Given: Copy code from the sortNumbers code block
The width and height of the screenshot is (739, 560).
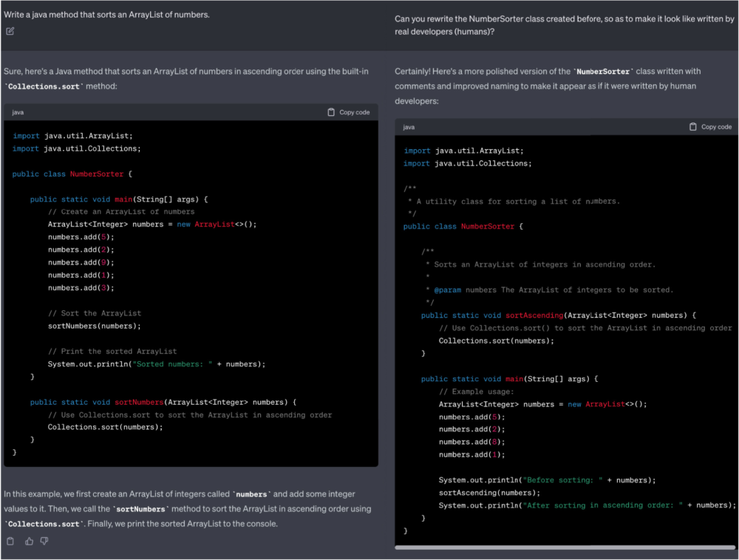Looking at the screenshot, I should click(349, 112).
